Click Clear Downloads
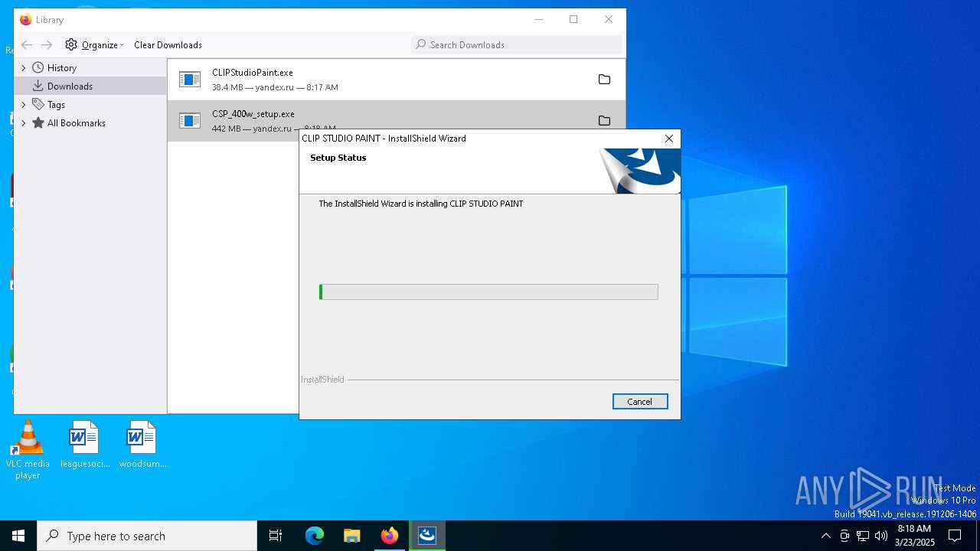 click(x=168, y=45)
